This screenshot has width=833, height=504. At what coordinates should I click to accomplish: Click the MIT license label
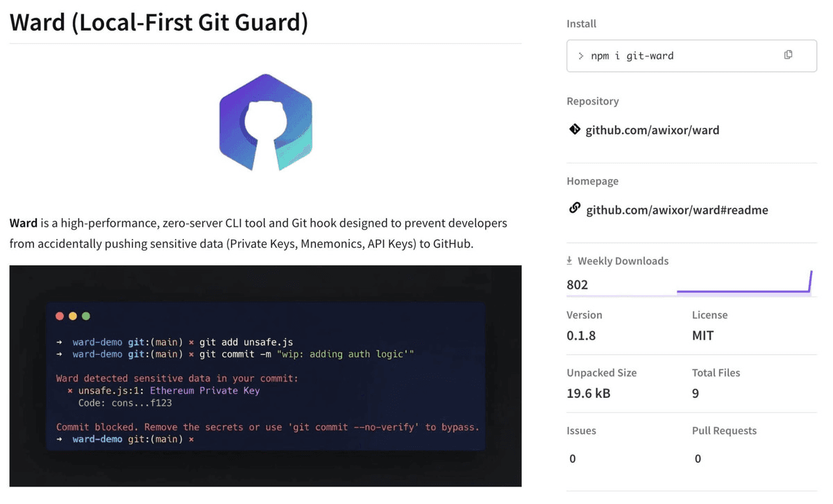pos(702,335)
